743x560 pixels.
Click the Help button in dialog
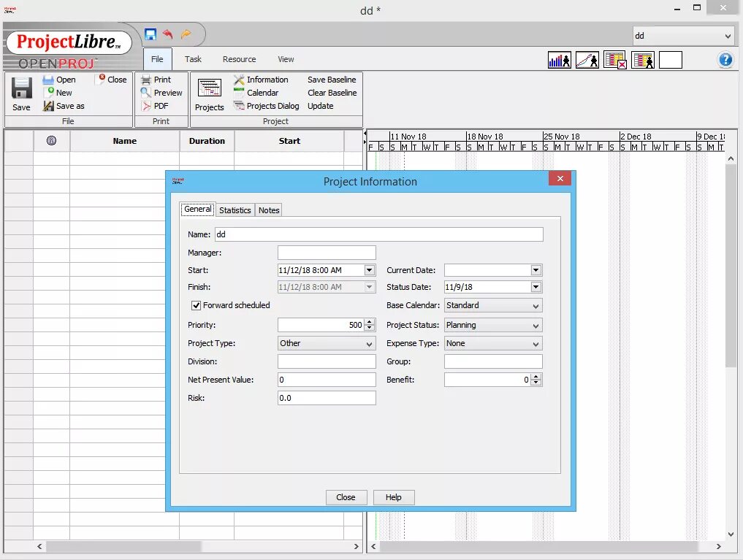tap(393, 497)
